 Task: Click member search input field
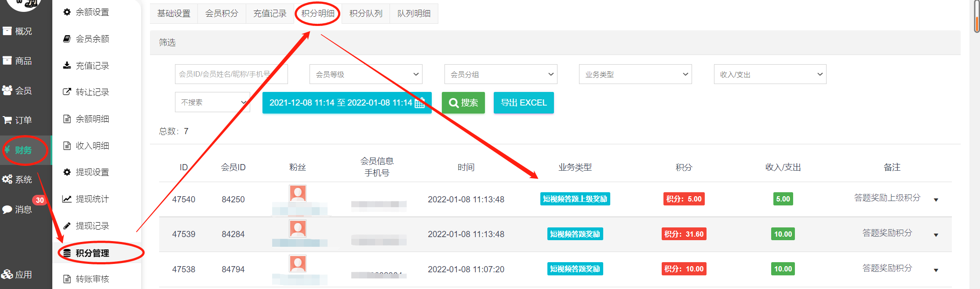coord(231,74)
